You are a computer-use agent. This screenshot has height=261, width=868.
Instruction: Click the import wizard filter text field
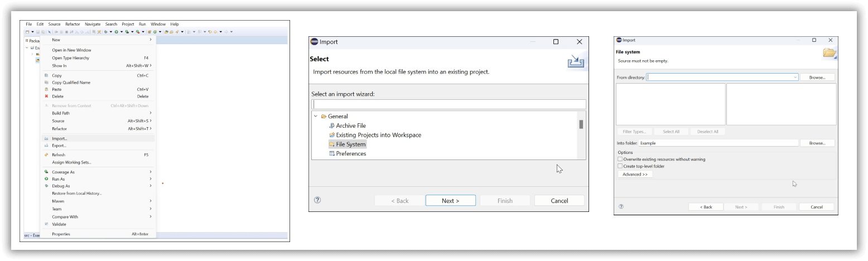(449, 104)
